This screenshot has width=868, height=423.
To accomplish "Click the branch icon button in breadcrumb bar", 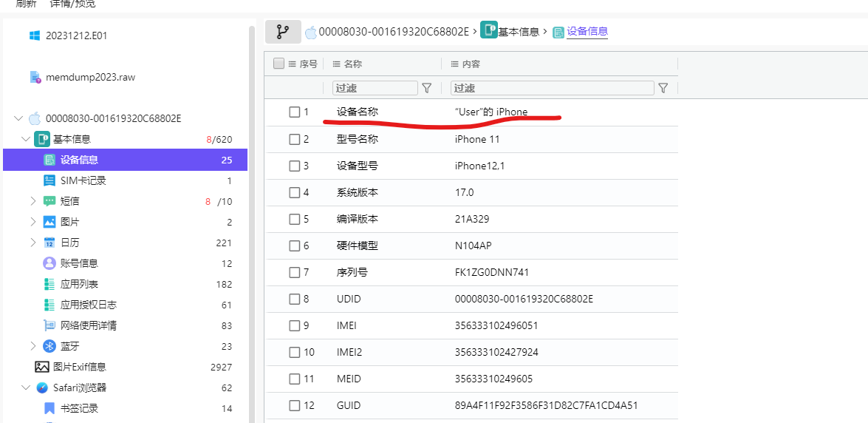I will click(x=283, y=32).
